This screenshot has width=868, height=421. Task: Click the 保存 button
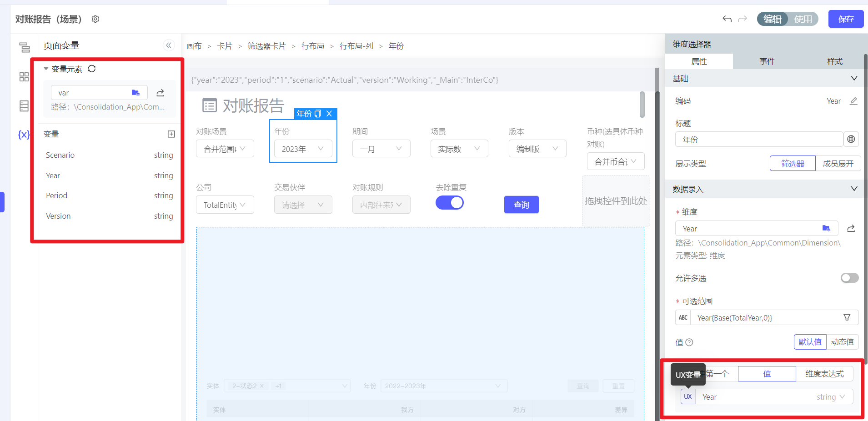(846, 19)
